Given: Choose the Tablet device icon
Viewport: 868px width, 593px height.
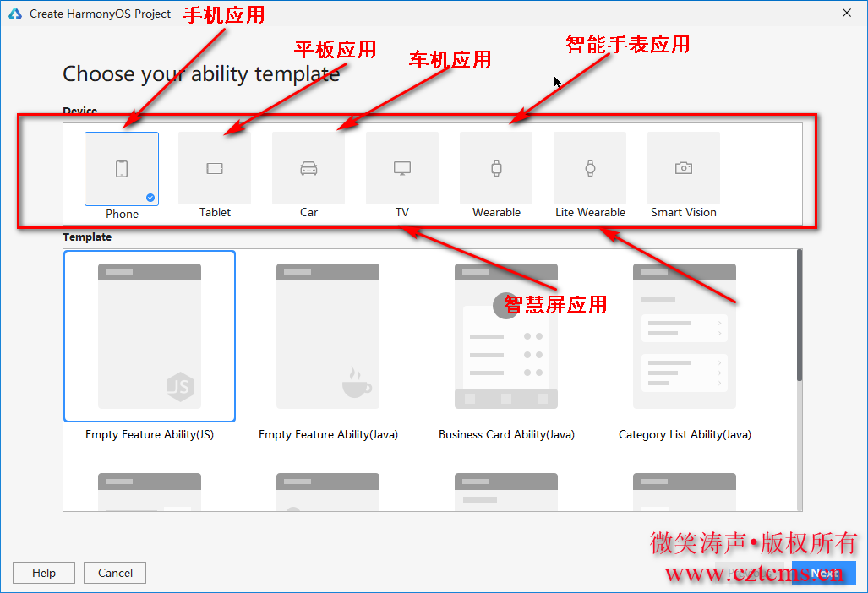Looking at the screenshot, I should coord(215,168).
